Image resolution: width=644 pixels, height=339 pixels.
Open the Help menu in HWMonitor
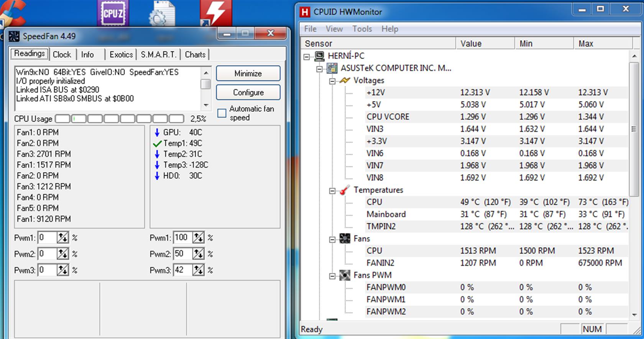389,29
